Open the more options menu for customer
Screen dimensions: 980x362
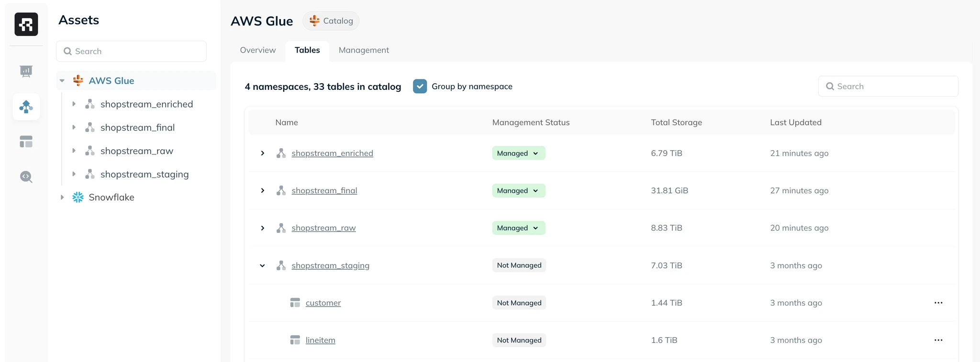click(938, 303)
